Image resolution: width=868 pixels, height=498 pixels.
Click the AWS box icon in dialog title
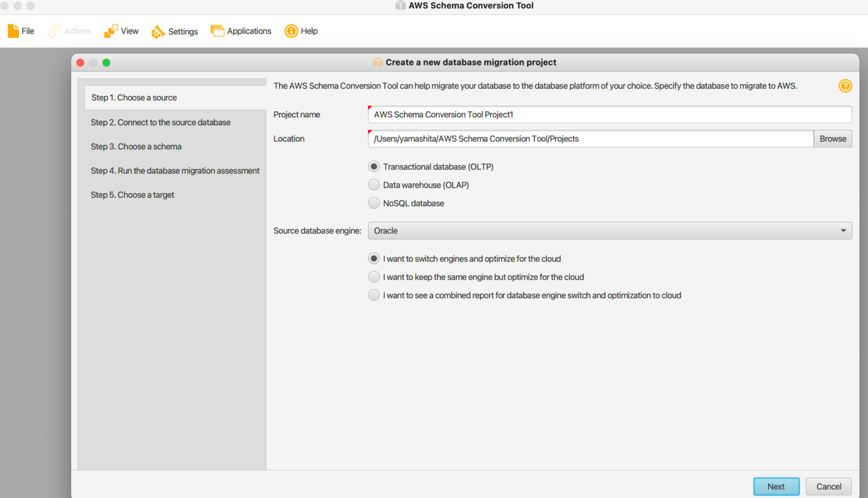[x=377, y=62]
